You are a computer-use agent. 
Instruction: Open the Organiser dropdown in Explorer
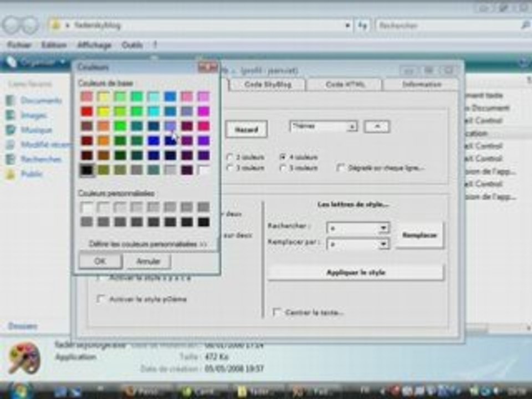point(37,63)
